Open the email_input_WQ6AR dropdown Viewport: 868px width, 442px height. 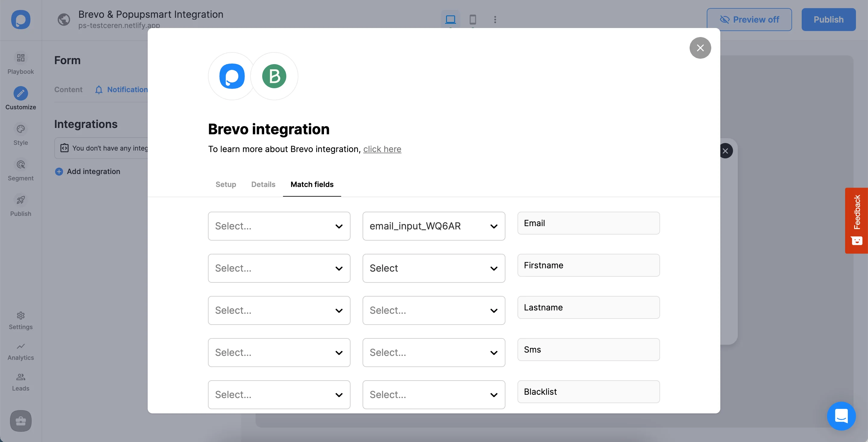pyautogui.click(x=434, y=226)
